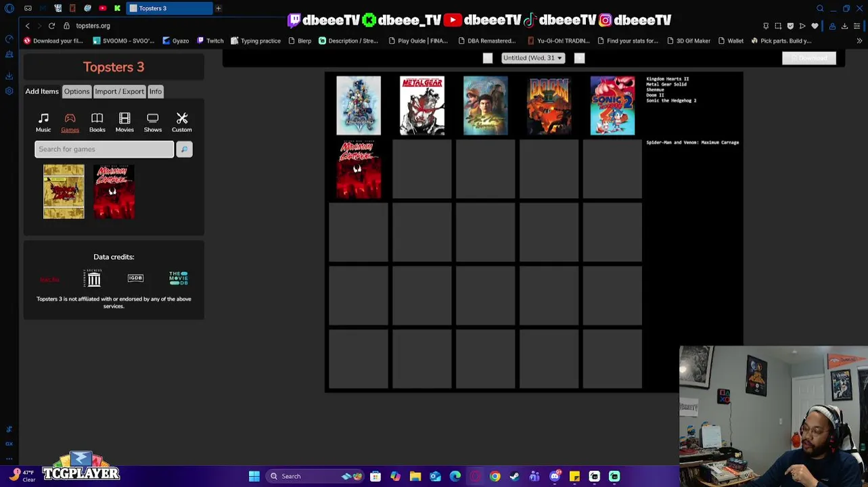Image resolution: width=868 pixels, height=487 pixels.
Task: Click the Search for games input field
Action: click(x=104, y=149)
